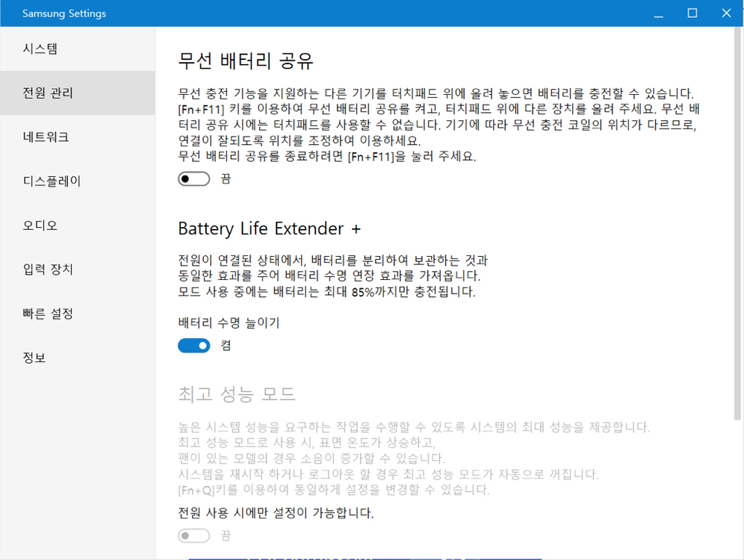Screen dimensions: 744x560
Task: Click the 끔 label beside the battery share switch
Action: coord(225,178)
